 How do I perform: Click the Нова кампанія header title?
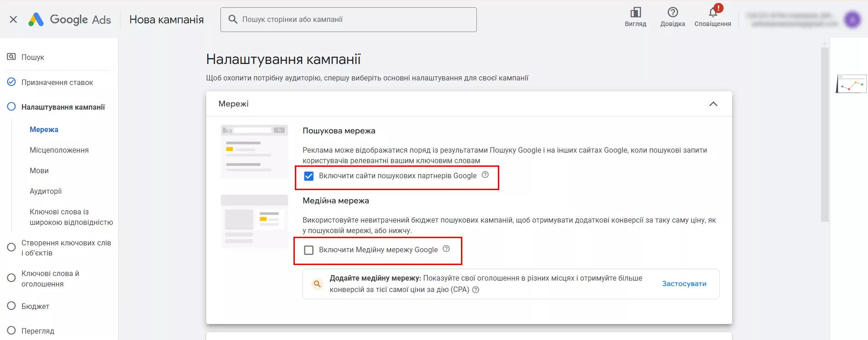click(167, 19)
